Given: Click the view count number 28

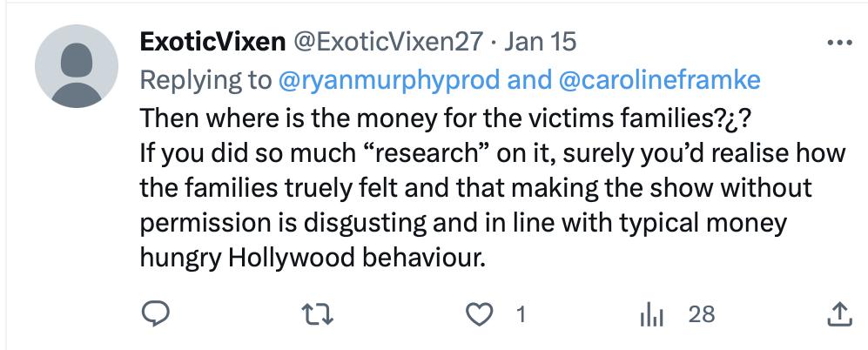Looking at the screenshot, I should pos(701,314).
